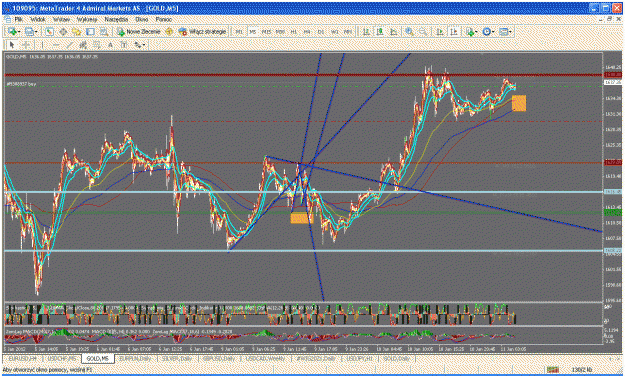Open the Okno menu
Screen dimensions: 625x376
click(x=142, y=19)
